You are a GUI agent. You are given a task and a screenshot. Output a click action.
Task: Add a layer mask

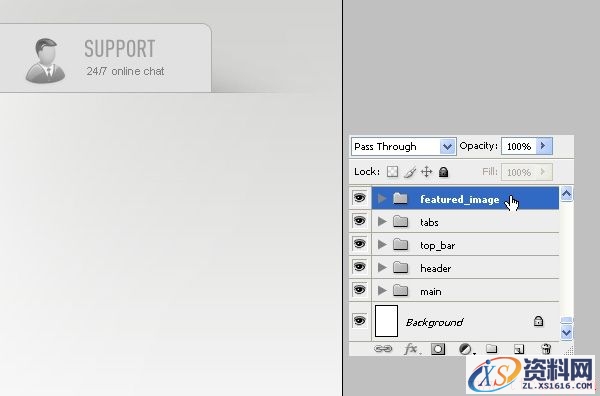point(438,349)
